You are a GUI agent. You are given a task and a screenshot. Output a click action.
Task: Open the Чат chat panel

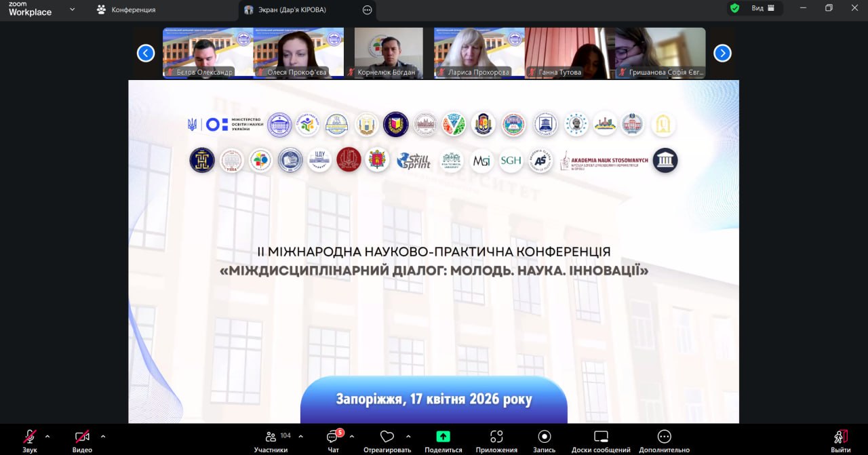pos(333,437)
